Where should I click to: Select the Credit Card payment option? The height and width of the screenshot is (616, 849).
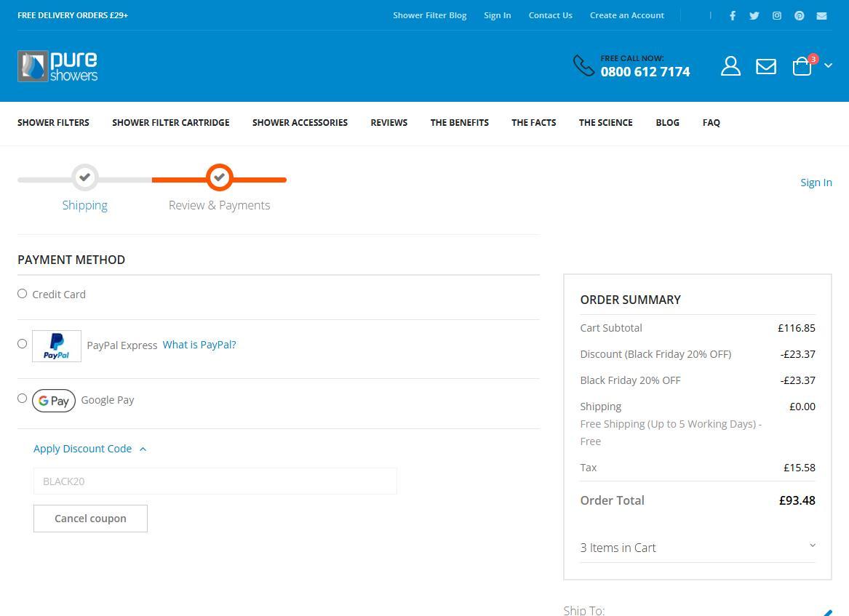(23, 294)
